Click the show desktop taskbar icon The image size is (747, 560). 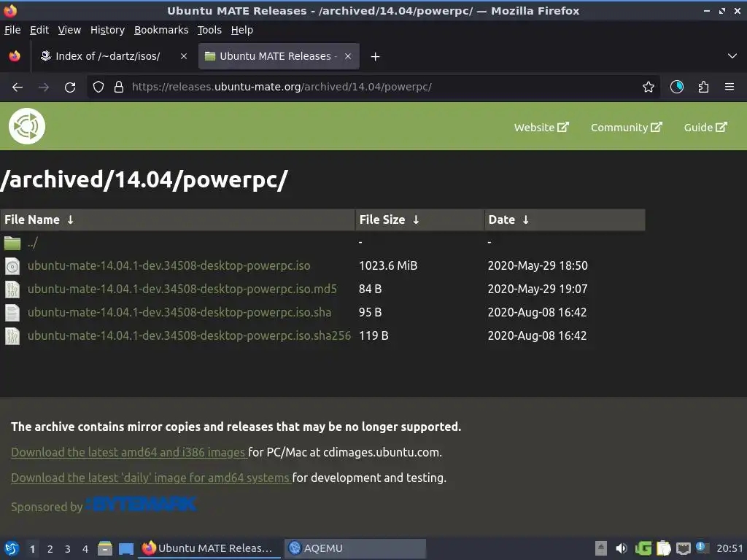pos(125,549)
